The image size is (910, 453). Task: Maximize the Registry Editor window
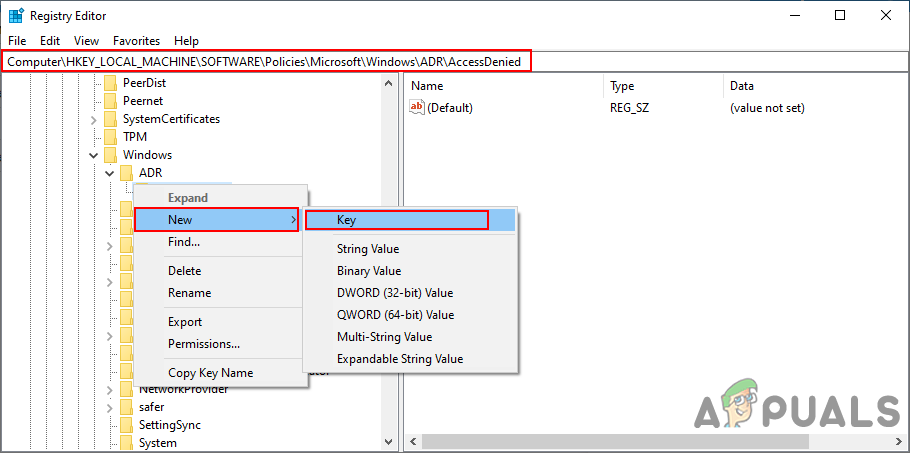coord(840,16)
